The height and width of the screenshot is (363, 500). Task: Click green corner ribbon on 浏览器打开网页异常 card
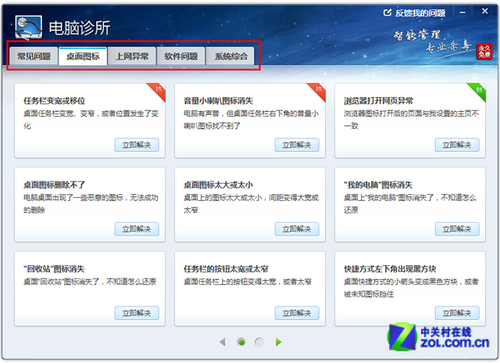coord(478,91)
